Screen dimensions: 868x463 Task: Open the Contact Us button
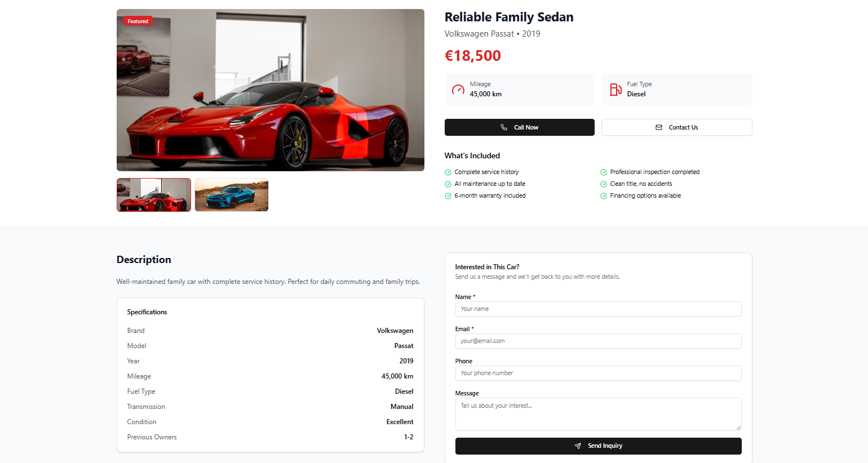676,127
